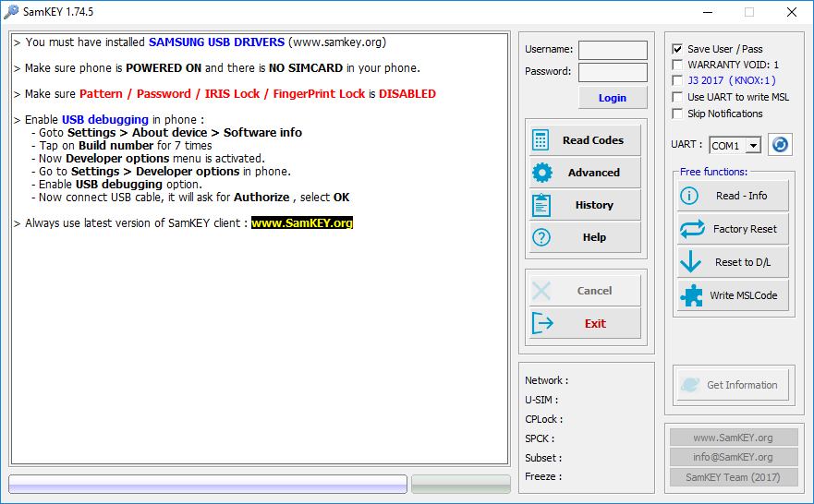Close the SamKEY window

click(792, 12)
